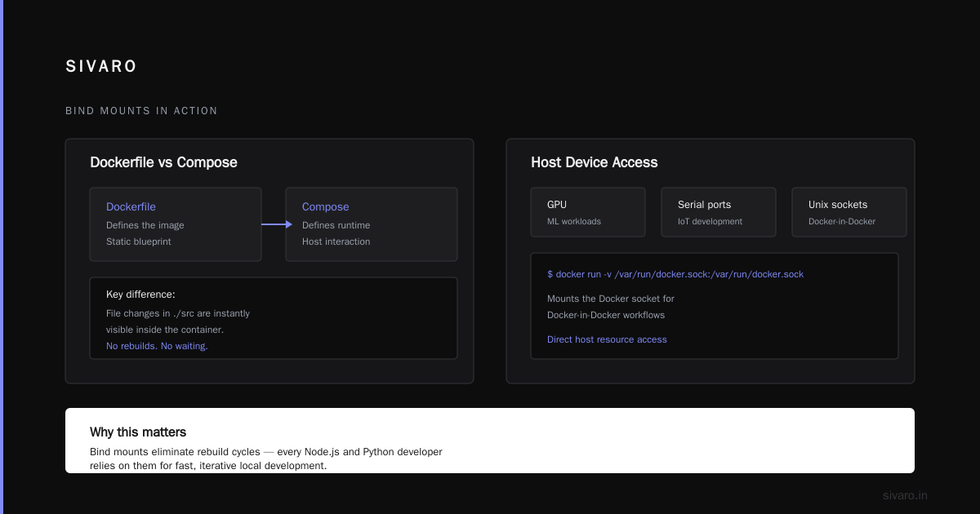
Task: Select the 'BIND MOUNTS IN ACTION' subtitle
Action: [x=141, y=111]
